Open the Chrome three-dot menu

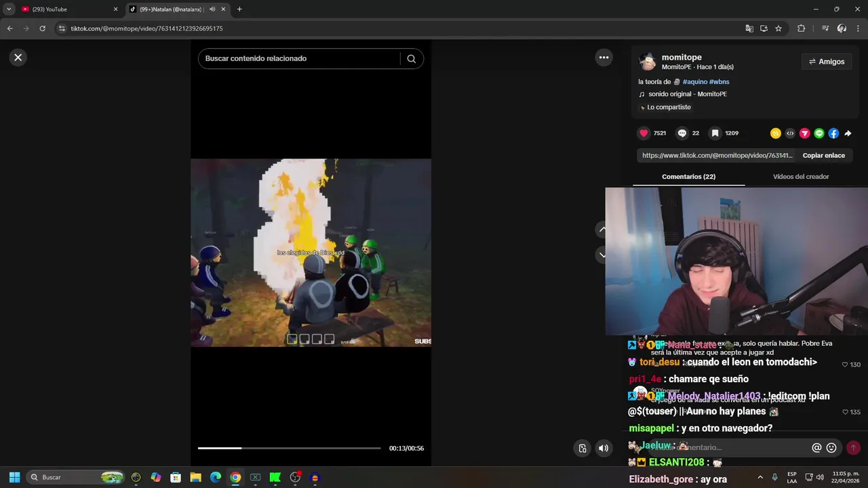point(858,28)
